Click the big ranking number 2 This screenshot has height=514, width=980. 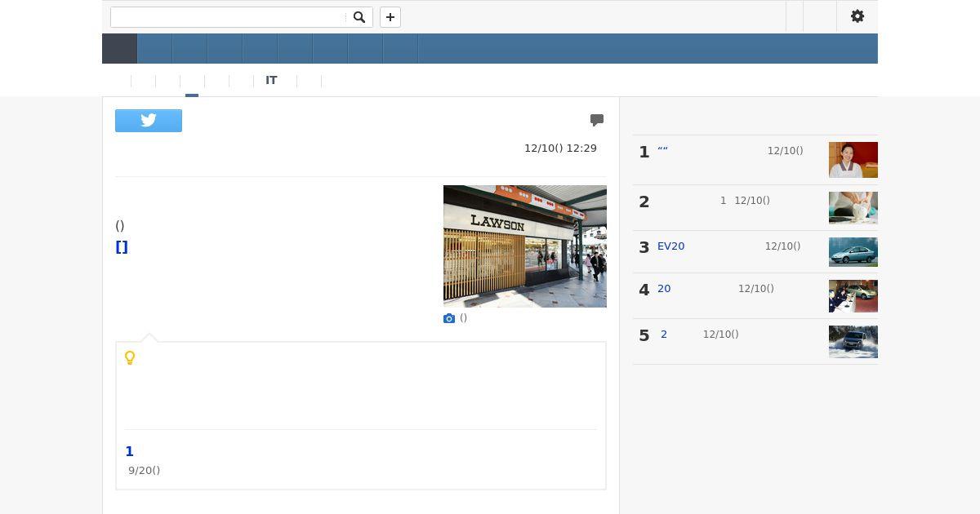click(644, 202)
